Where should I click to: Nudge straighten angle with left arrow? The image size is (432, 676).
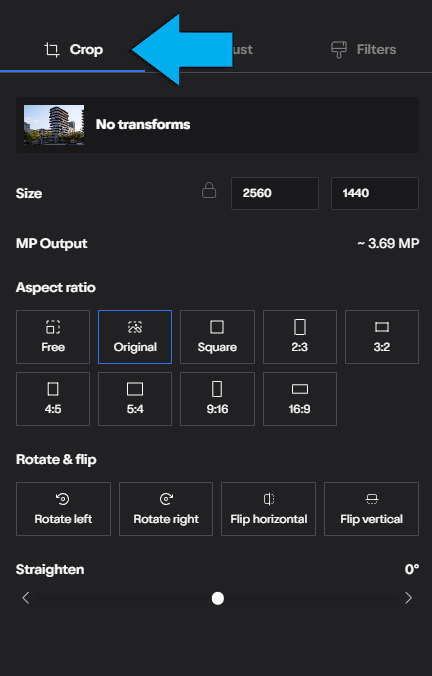coord(25,598)
